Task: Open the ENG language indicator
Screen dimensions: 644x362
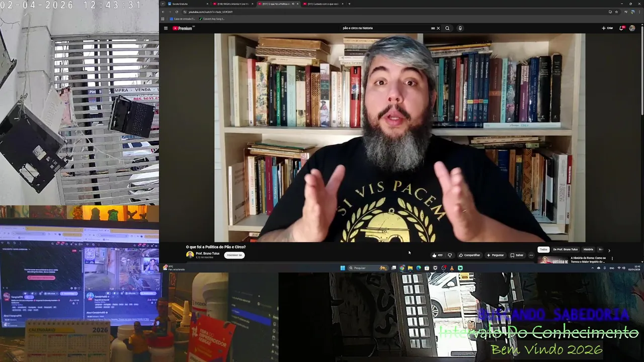Action: (x=612, y=268)
